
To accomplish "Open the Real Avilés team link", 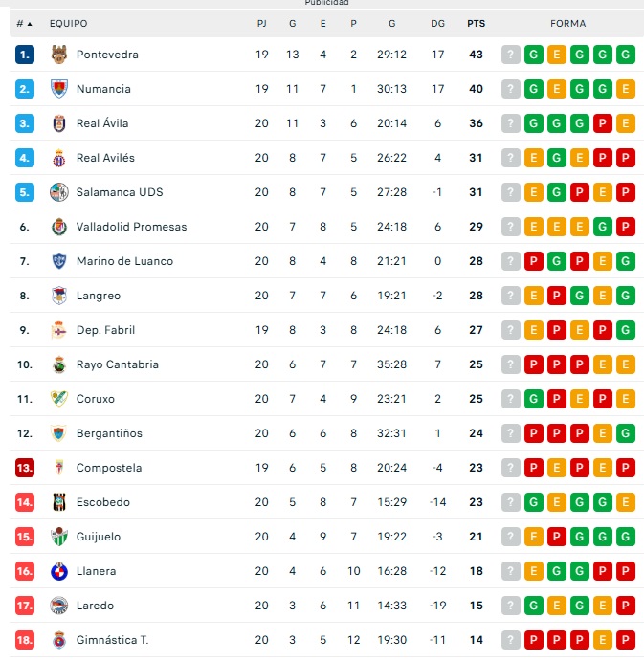I will coord(105,158).
